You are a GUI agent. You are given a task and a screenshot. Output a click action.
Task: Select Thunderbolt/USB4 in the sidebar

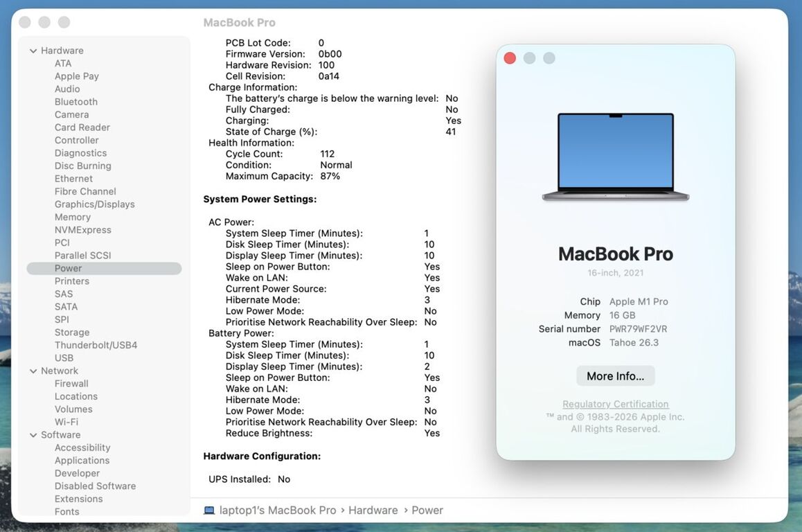96,345
